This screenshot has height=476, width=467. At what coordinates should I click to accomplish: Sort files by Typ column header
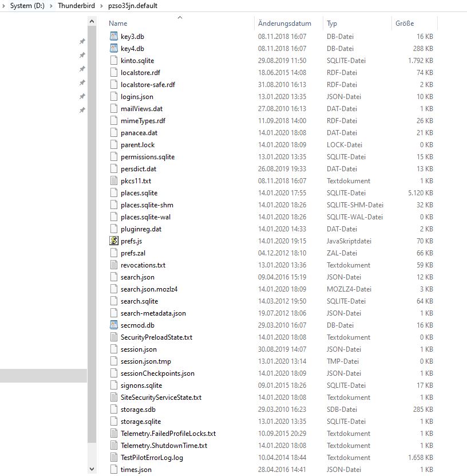(332, 23)
